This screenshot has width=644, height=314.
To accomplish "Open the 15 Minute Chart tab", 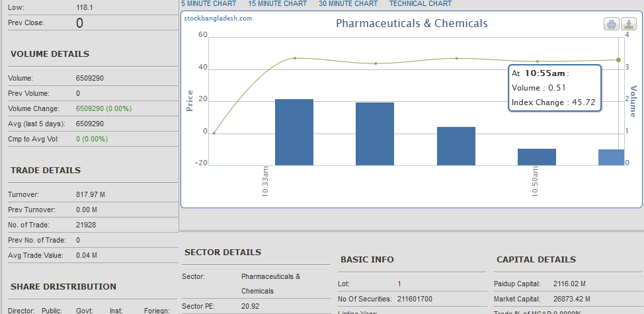I will [x=278, y=4].
